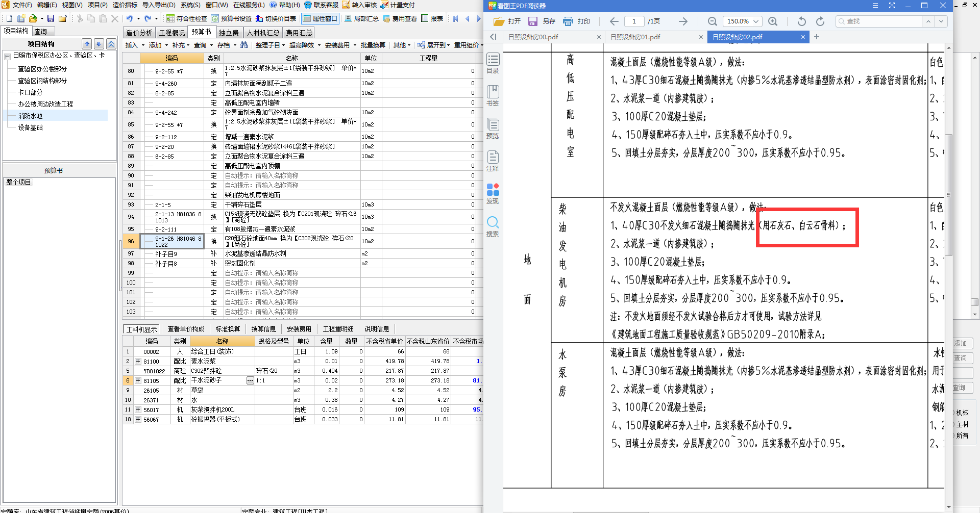Select the 设备基础 tree node
980x513 pixels.
click(x=30, y=127)
